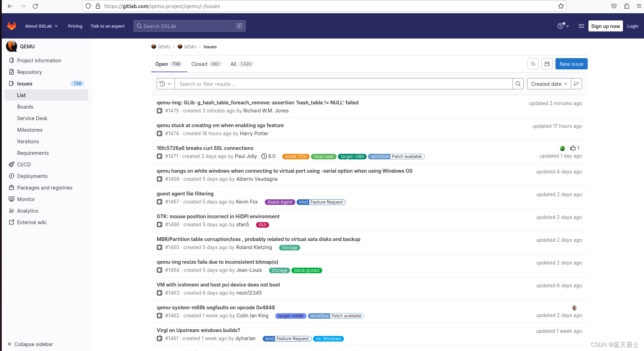Click milestone 8.0 on issue #1471
The width and height of the screenshot is (644, 351).
269,156
